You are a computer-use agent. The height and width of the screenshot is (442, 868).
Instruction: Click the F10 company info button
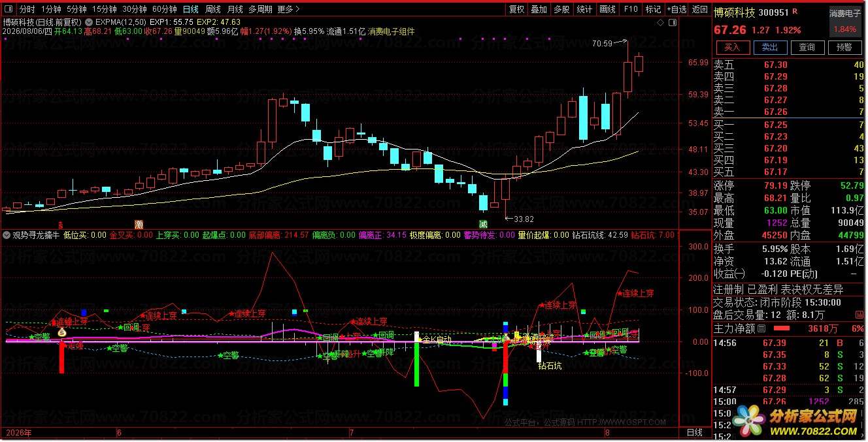(x=631, y=9)
